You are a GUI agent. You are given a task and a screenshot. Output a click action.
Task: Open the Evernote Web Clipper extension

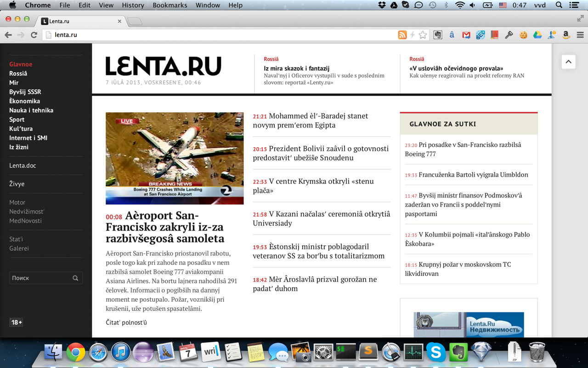tap(438, 35)
